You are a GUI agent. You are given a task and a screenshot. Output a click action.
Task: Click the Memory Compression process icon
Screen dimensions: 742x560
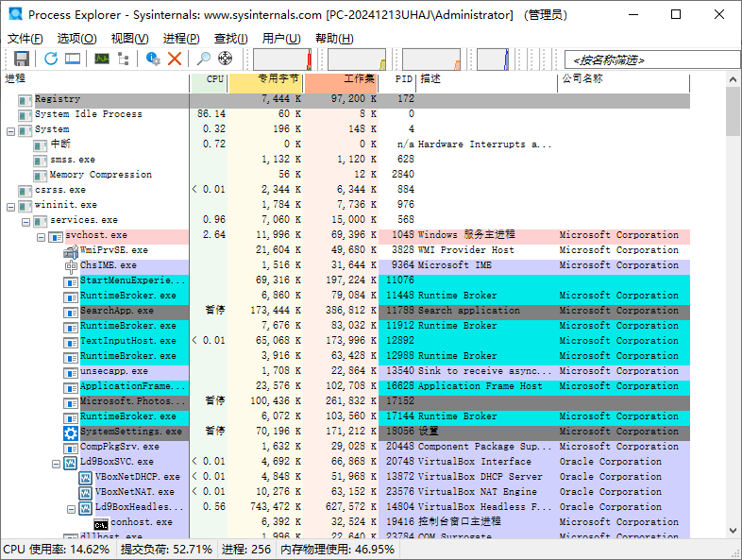41,176
